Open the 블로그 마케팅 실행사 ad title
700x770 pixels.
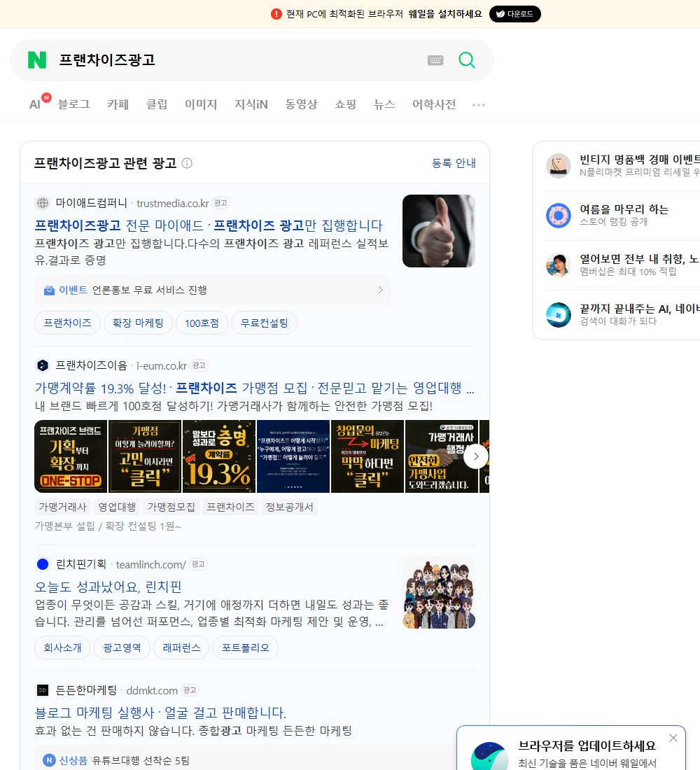click(x=160, y=713)
